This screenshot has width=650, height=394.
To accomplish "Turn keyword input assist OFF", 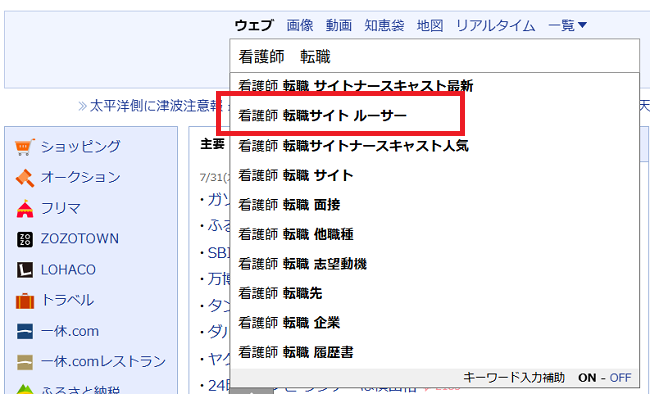I will click(x=621, y=378).
